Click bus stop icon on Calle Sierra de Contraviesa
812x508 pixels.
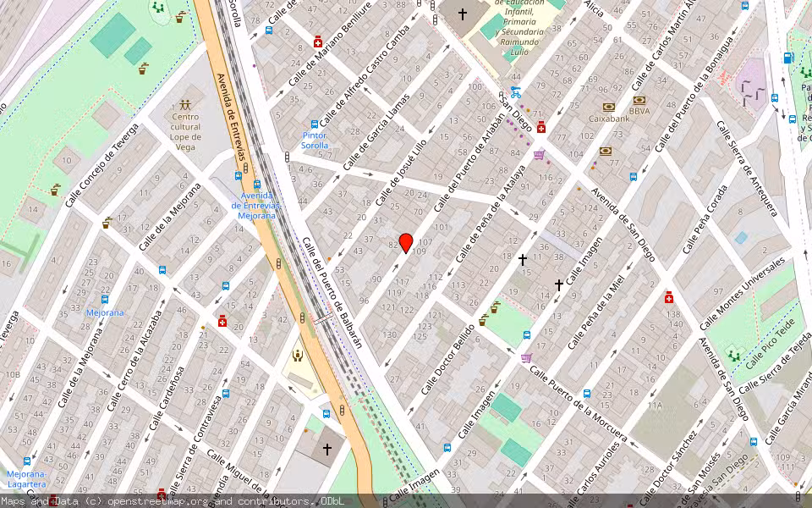coord(226,394)
